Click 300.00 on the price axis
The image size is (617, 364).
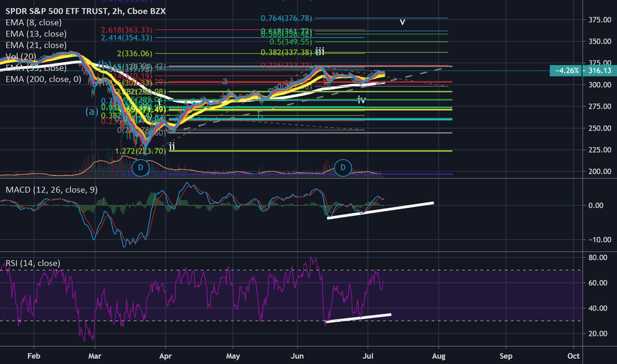[x=600, y=85]
